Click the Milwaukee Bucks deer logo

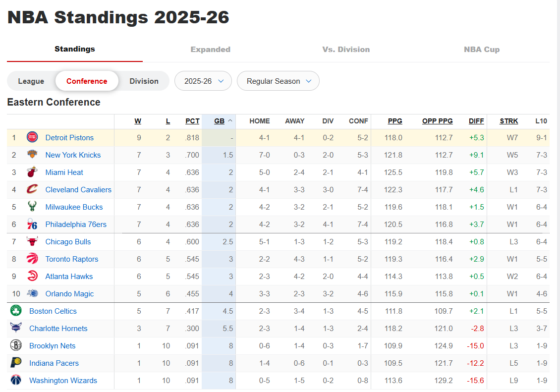[32, 206]
